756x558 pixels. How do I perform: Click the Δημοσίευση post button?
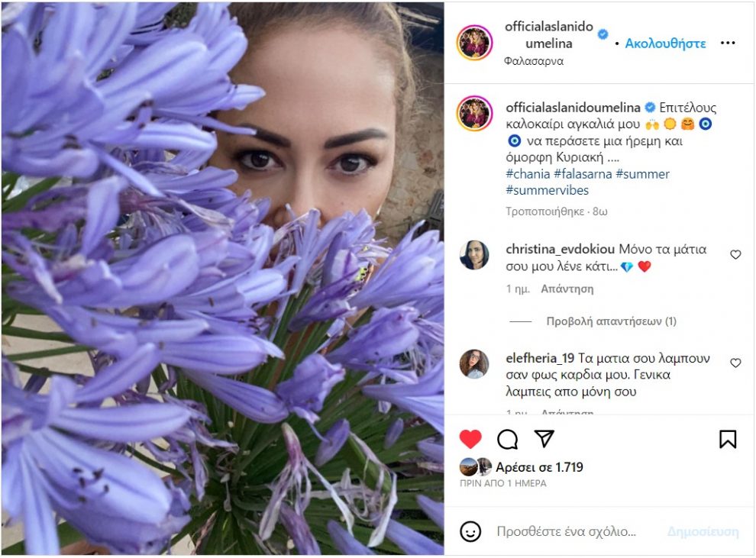click(703, 531)
